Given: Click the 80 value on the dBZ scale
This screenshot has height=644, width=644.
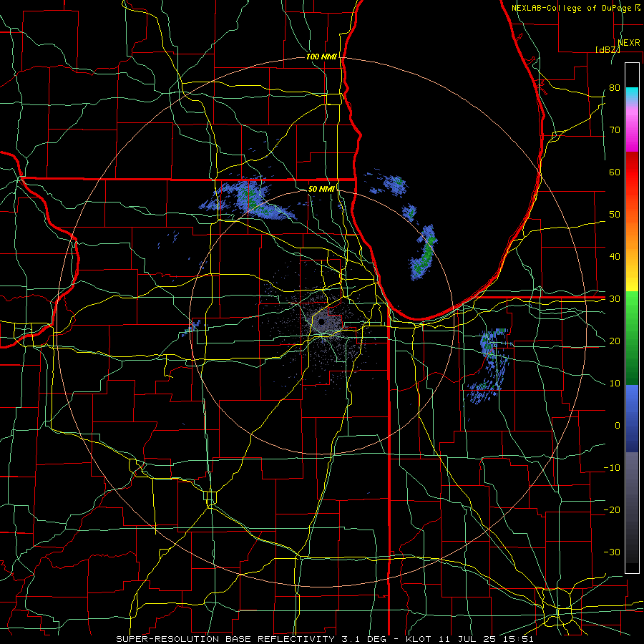Looking at the screenshot, I should (615, 88).
